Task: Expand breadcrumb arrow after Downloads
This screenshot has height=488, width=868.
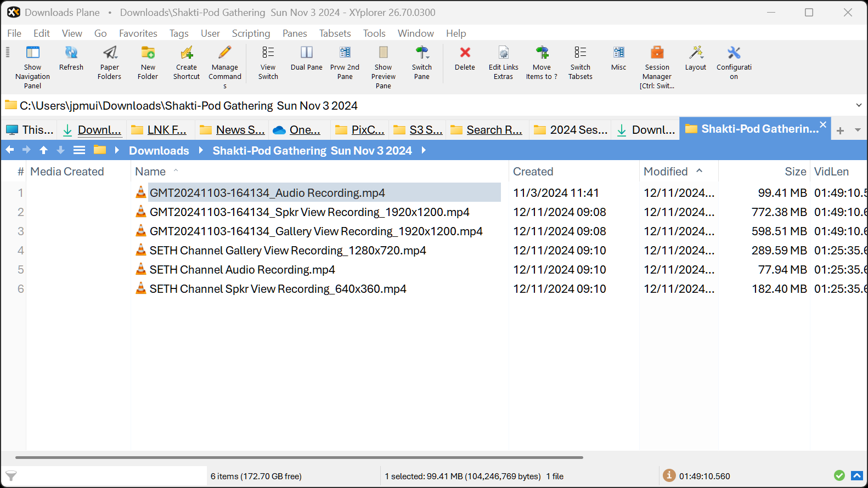Action: [x=201, y=150]
